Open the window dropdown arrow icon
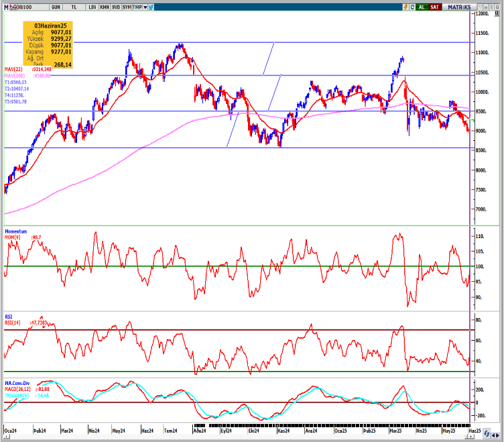This screenshot has height=442, width=504. point(481,7)
